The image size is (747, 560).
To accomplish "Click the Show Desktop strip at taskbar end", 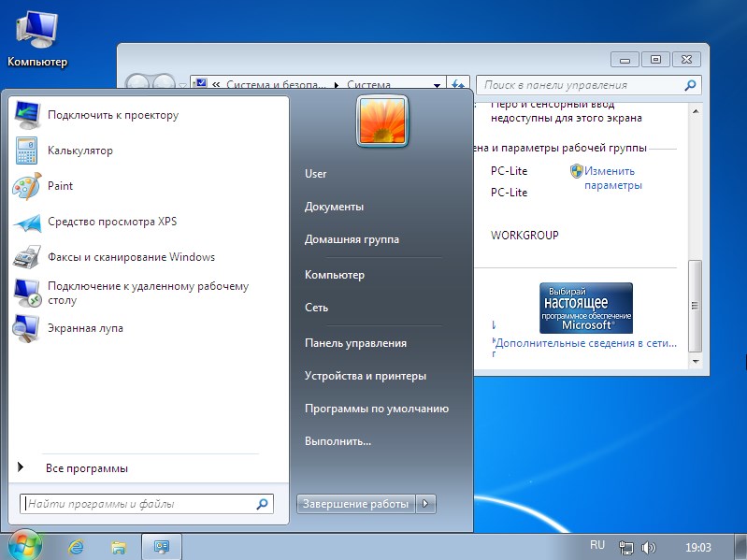I will [x=740, y=547].
